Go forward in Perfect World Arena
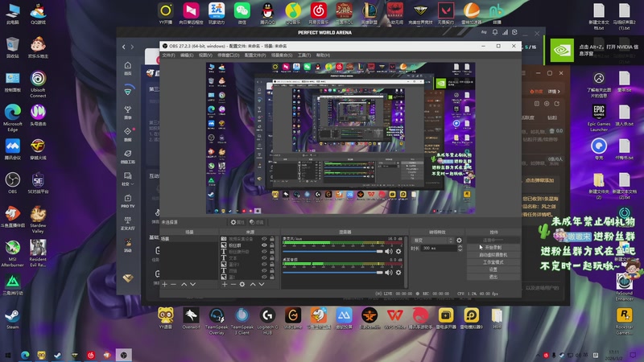 (132, 47)
